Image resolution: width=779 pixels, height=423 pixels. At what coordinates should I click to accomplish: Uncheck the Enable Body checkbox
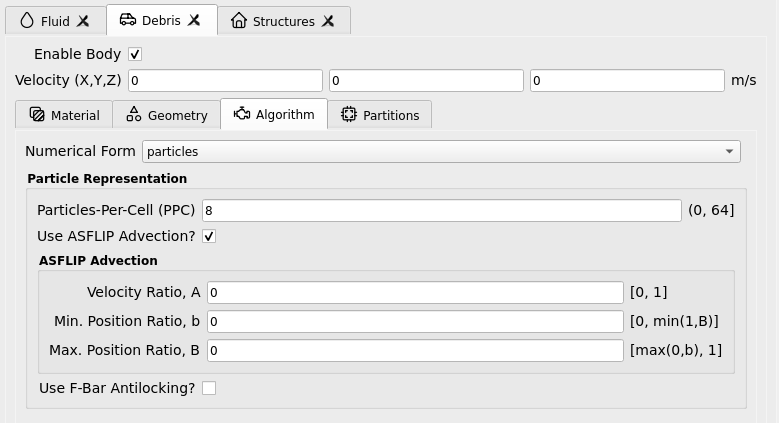point(135,54)
